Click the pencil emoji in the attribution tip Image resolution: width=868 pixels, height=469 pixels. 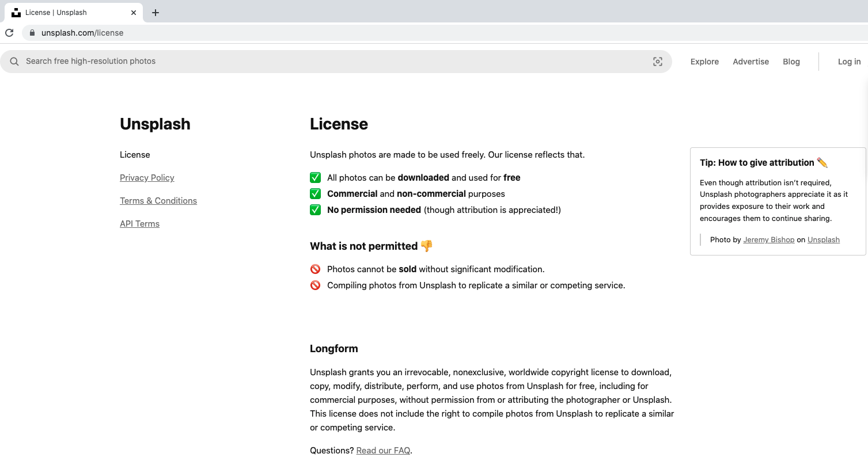[x=823, y=162]
